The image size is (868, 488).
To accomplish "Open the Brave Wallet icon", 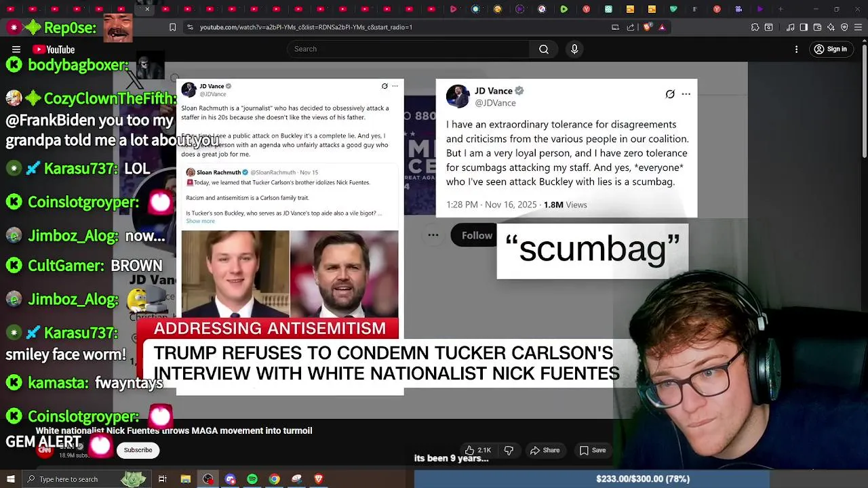I will (816, 27).
